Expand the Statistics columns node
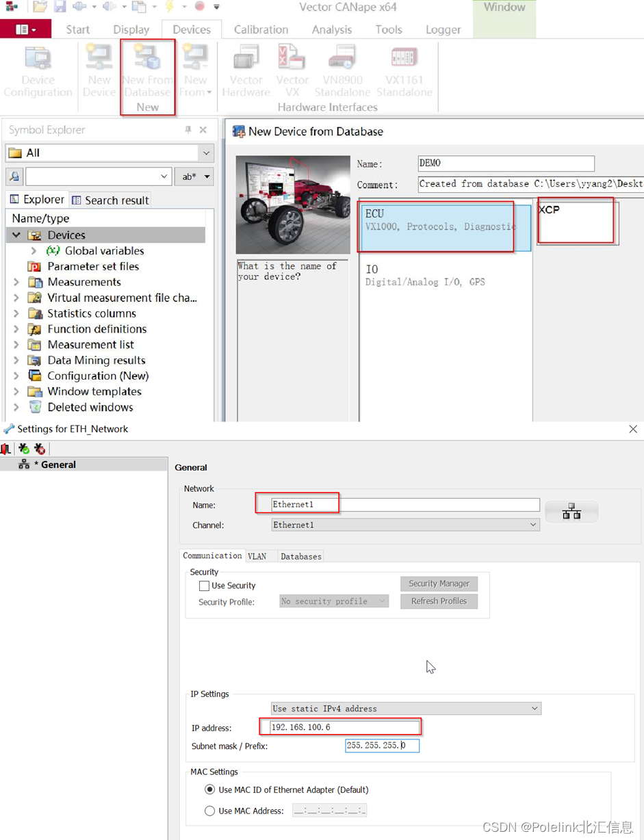This screenshot has height=840, width=644. [16, 313]
